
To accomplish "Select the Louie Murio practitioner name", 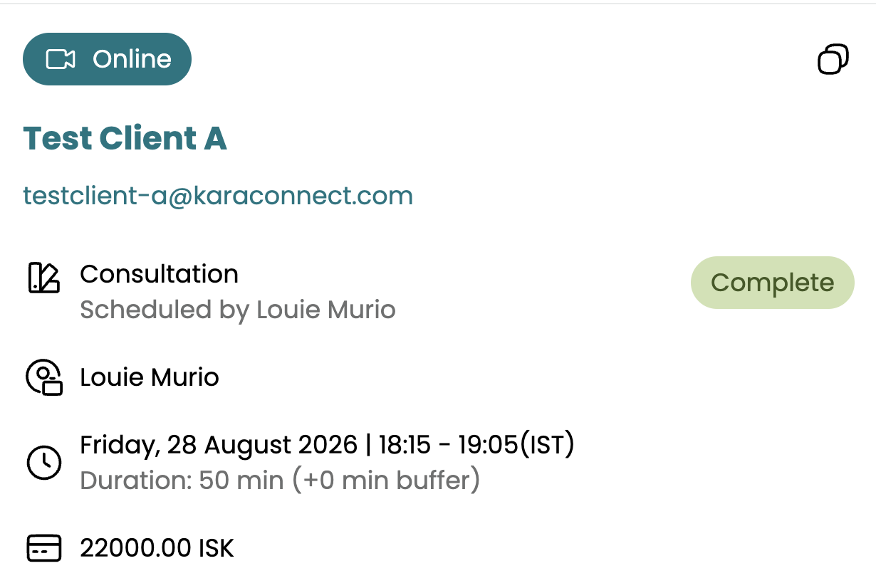I will tap(150, 377).
